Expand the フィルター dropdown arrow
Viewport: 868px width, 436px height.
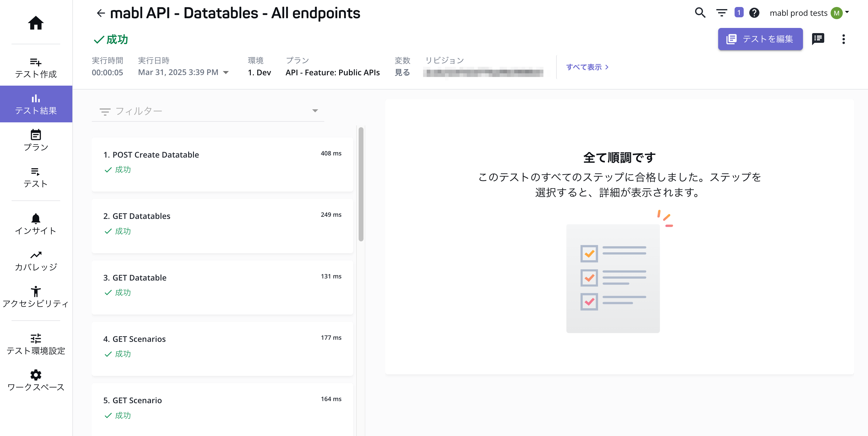point(315,111)
